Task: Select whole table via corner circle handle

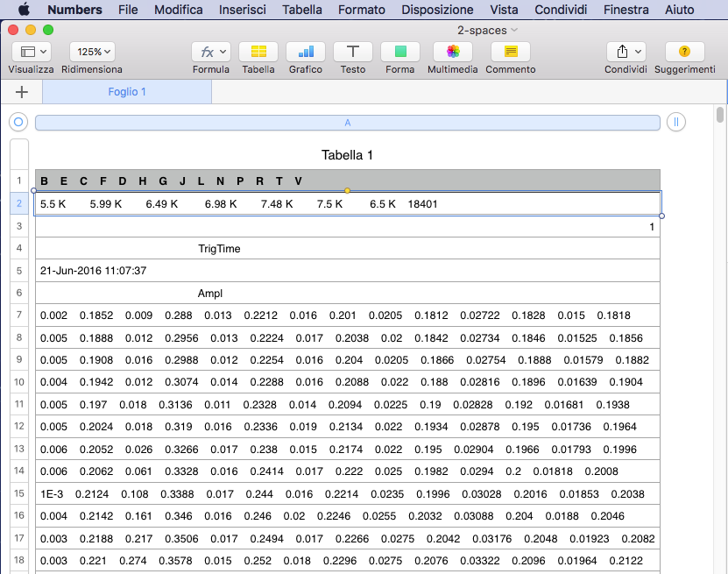Action: (x=18, y=123)
